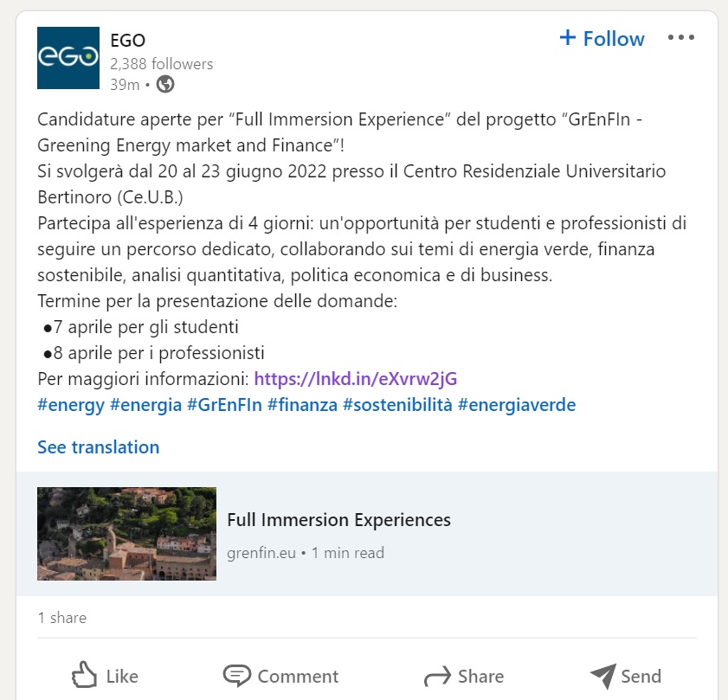Click the Share arrow icon

(437, 676)
